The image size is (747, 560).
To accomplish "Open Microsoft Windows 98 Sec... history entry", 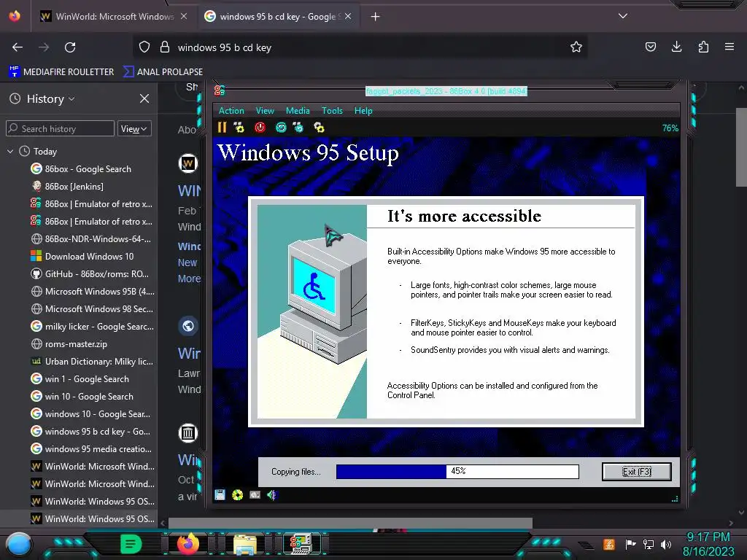I will tap(93, 309).
